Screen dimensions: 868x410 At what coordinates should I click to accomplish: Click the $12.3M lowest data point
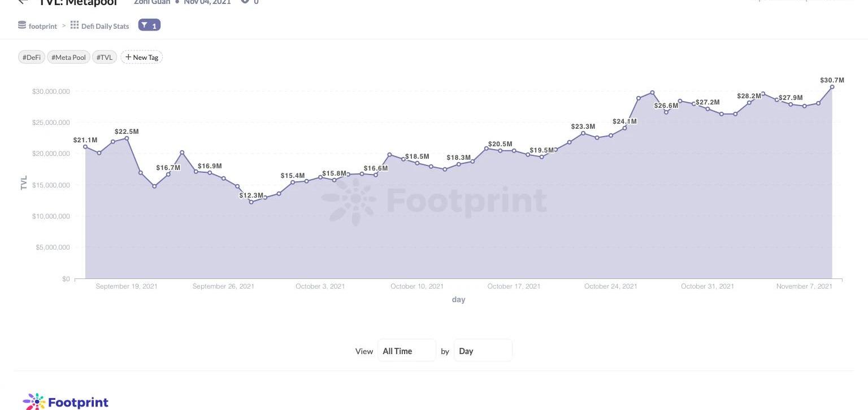coord(251,202)
